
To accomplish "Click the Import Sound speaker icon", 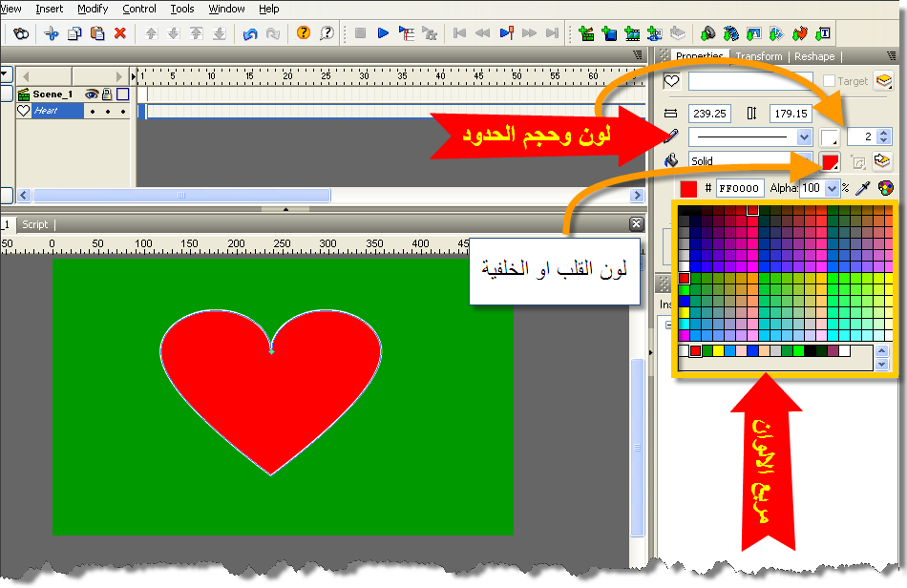I will 708,33.
